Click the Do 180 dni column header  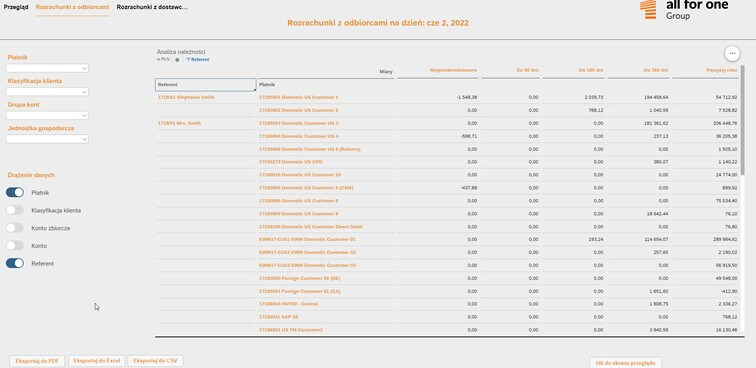pyautogui.click(x=591, y=70)
